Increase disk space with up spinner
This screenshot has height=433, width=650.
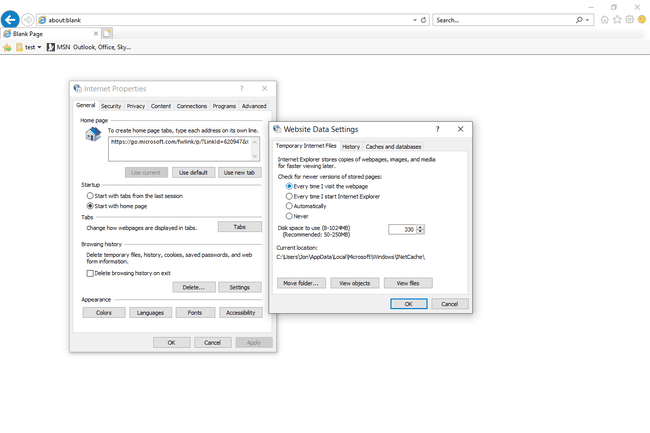tap(420, 227)
